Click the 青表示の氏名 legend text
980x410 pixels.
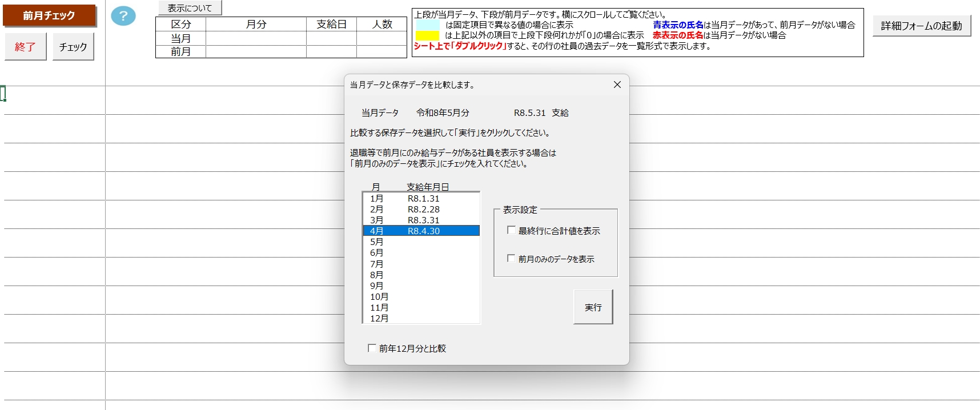678,25
